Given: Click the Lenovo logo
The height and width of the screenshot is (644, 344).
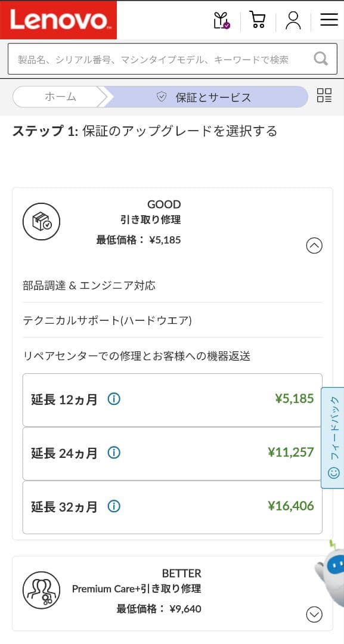Looking at the screenshot, I should click(58, 20).
